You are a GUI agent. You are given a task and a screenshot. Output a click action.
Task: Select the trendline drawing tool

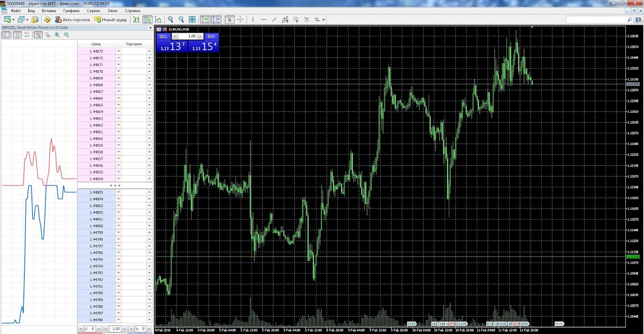pyautogui.click(x=274, y=19)
